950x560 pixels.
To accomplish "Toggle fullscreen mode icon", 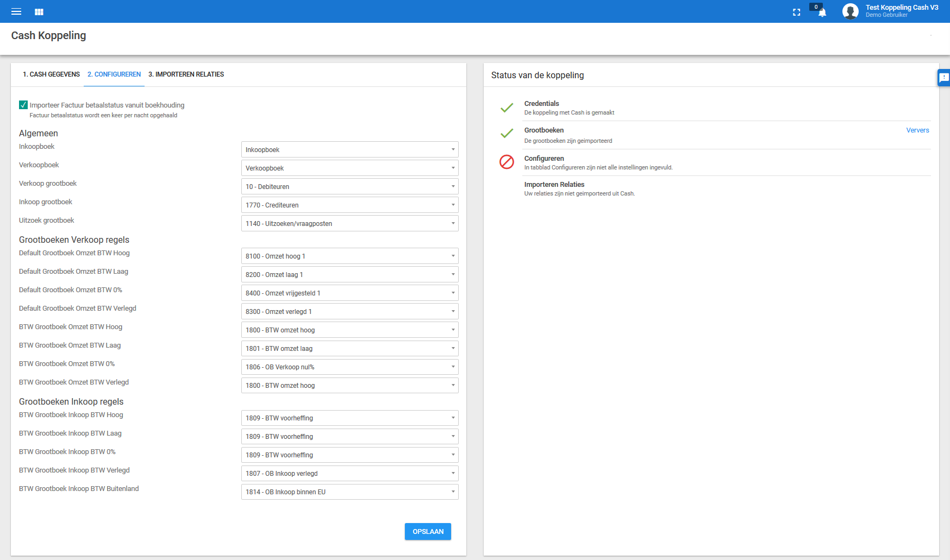I will (797, 12).
